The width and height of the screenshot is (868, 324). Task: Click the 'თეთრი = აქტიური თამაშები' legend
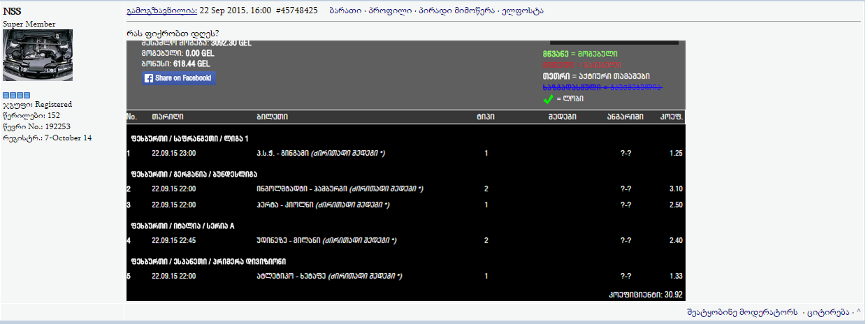point(596,76)
